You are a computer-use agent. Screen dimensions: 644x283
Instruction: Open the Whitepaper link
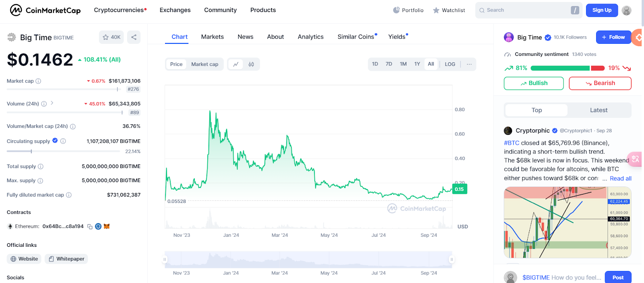66,259
